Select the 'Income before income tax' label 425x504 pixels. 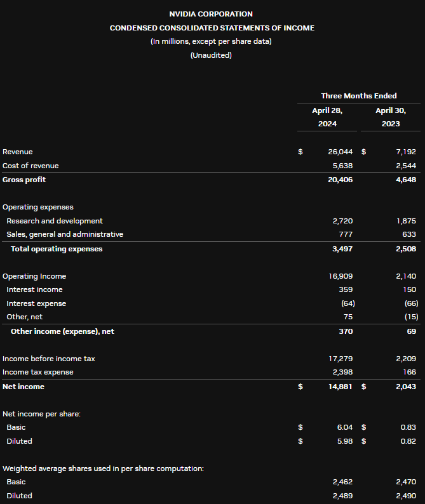(x=48, y=359)
